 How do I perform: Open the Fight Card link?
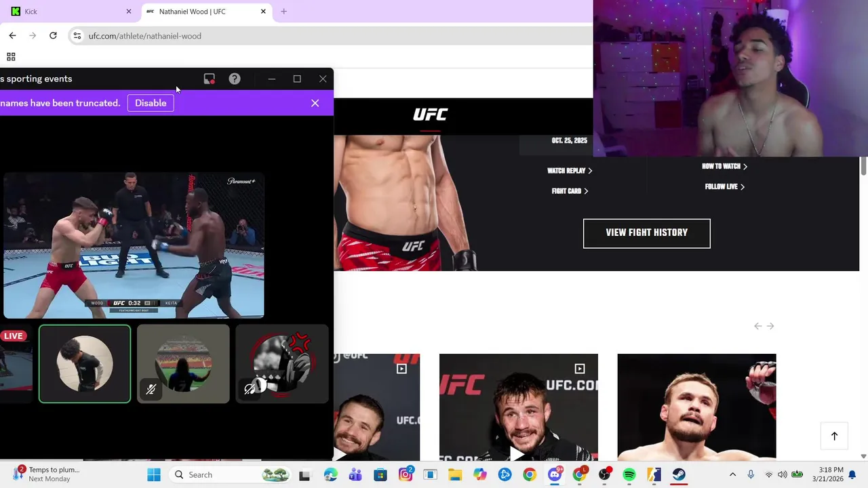click(x=570, y=191)
